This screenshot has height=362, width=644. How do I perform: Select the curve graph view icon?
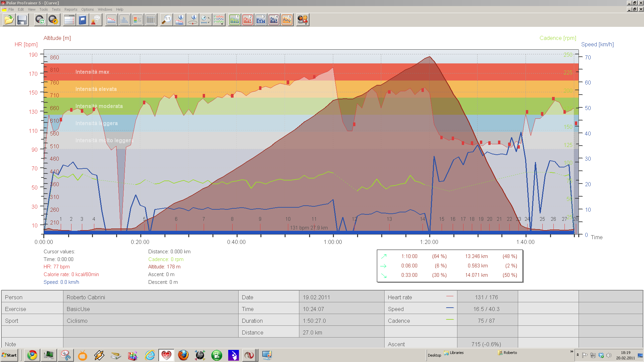[111, 20]
